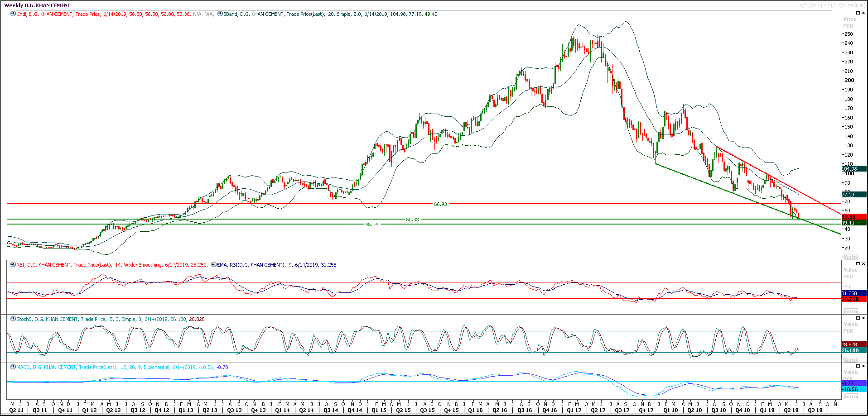Click the EMA series clock icon

[214, 265]
